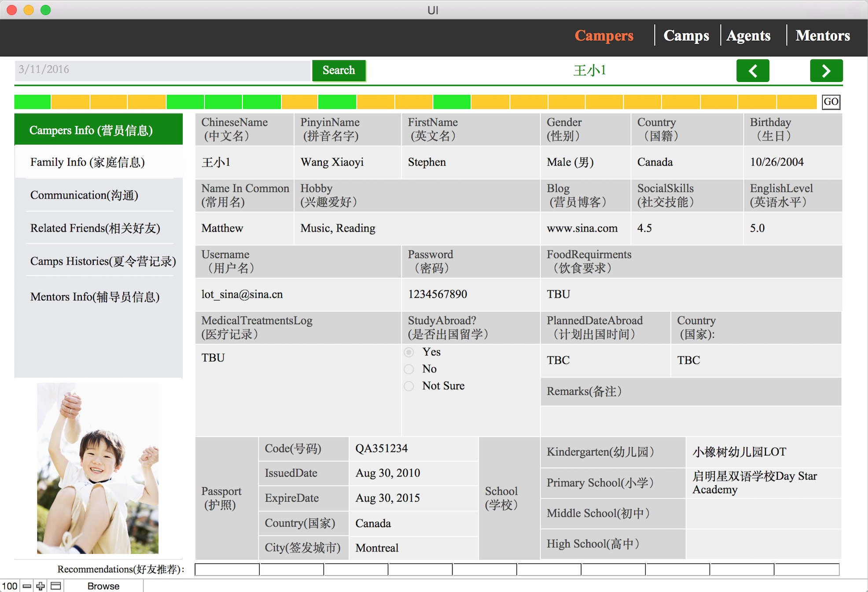This screenshot has height=592, width=868.
Task: Click the zoom in plus icon
Action: click(40, 586)
